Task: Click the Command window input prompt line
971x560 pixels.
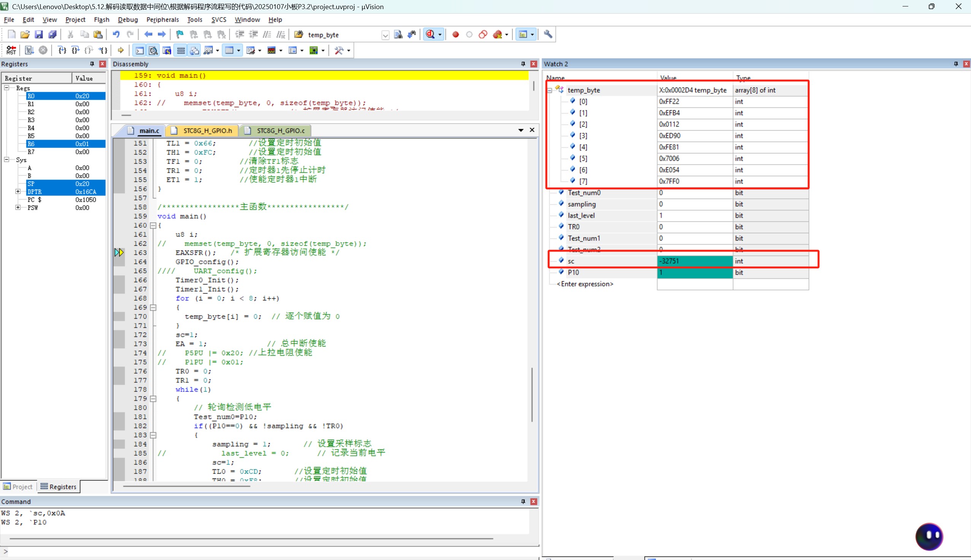Action: (270, 552)
